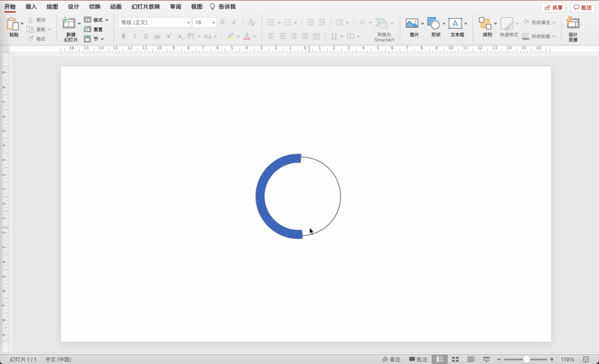599x364 pixels.
Task: Click the Share (共享) button
Action: tap(554, 7)
